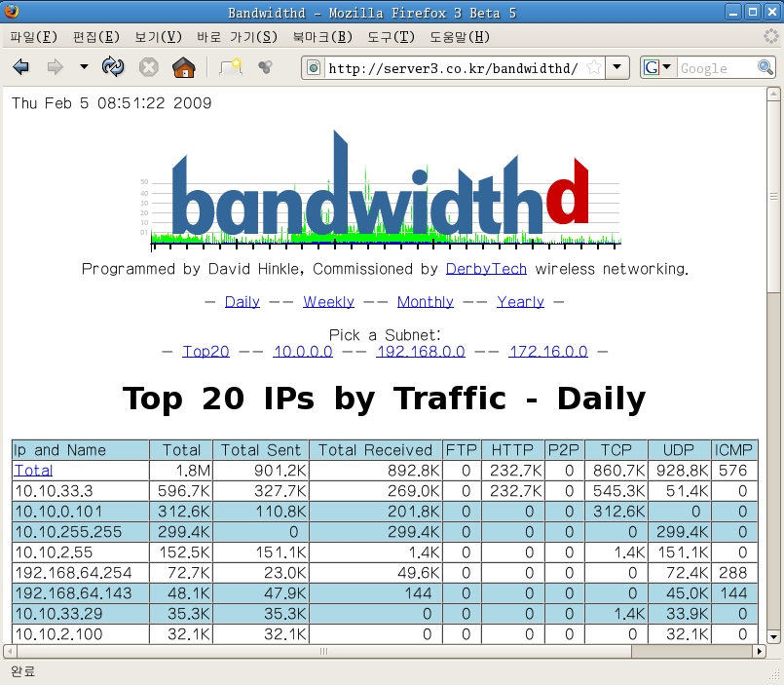Click the bookmark tags icon in toolbar
The width and height of the screenshot is (784, 685).
[x=265, y=66]
